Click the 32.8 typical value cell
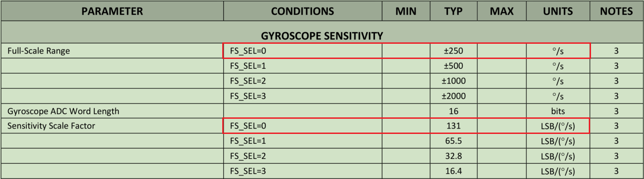Screen dimensions: 644x179 point(453,156)
